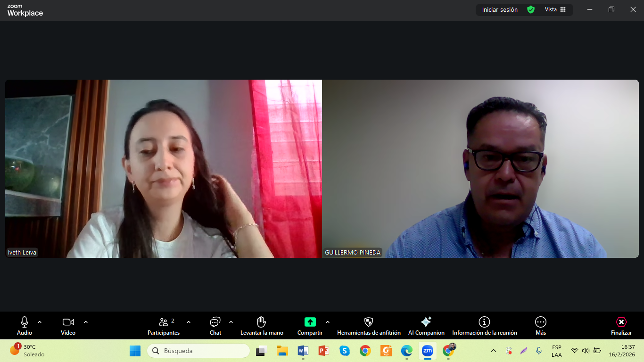Click Levantar la mano hand icon

pos(262,325)
